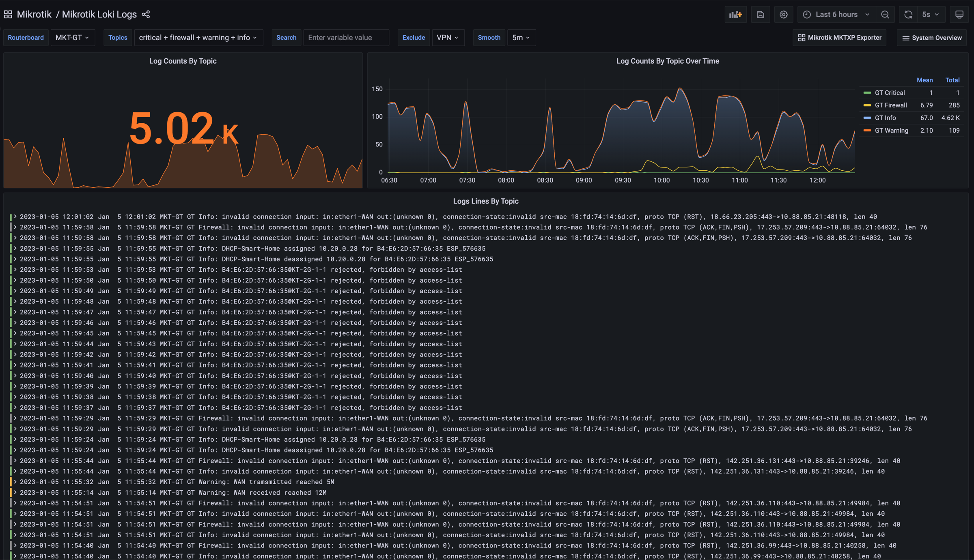
Task: Cycle view mode with monitor icon
Action: point(959,15)
